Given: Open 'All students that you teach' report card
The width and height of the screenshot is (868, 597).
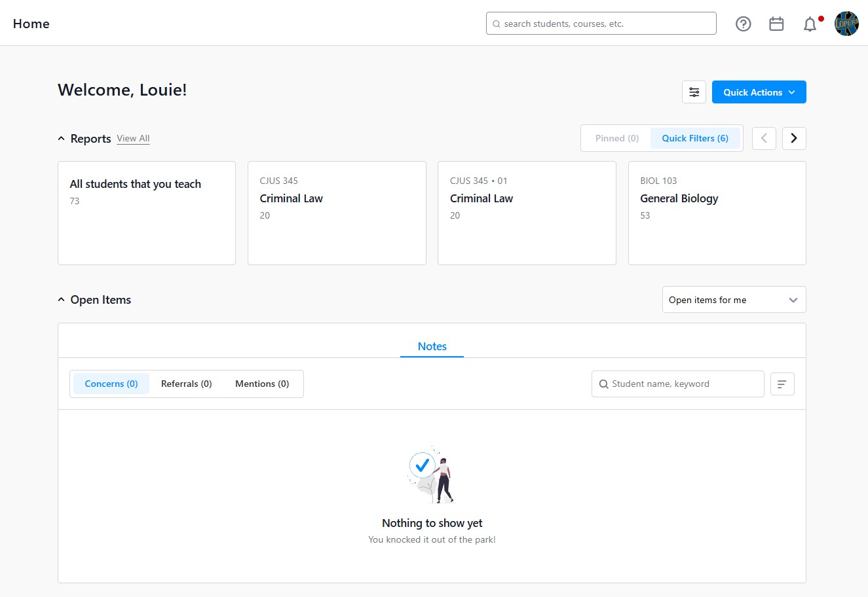Looking at the screenshot, I should (x=147, y=213).
